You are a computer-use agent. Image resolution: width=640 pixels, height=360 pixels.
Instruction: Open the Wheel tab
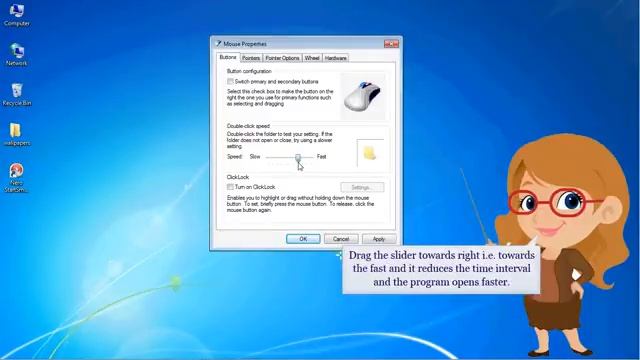point(312,58)
